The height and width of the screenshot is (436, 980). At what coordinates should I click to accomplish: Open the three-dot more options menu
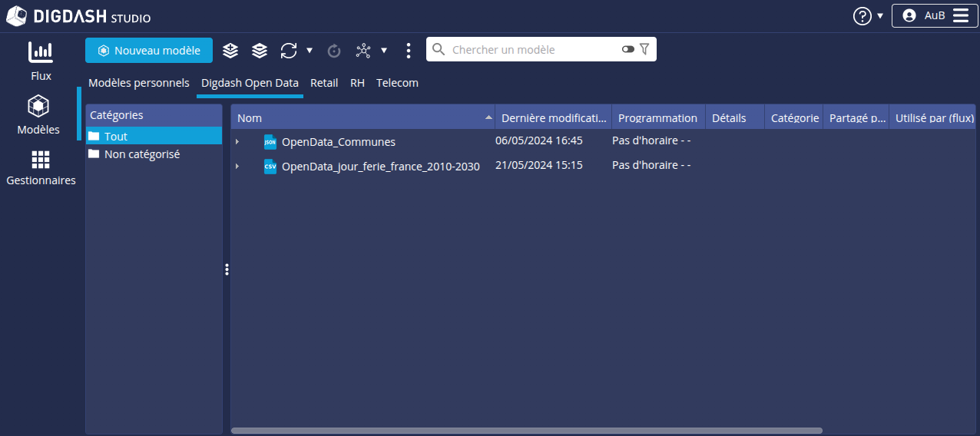[x=409, y=51]
